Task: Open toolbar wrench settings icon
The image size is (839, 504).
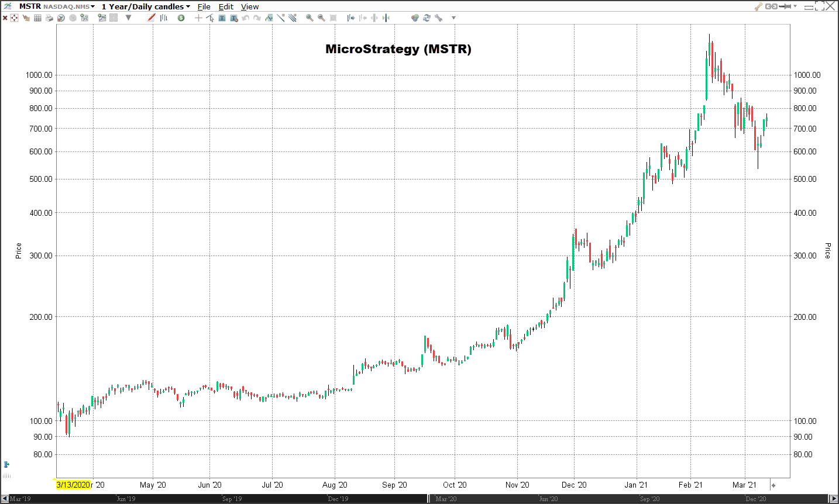Action: coord(438,18)
